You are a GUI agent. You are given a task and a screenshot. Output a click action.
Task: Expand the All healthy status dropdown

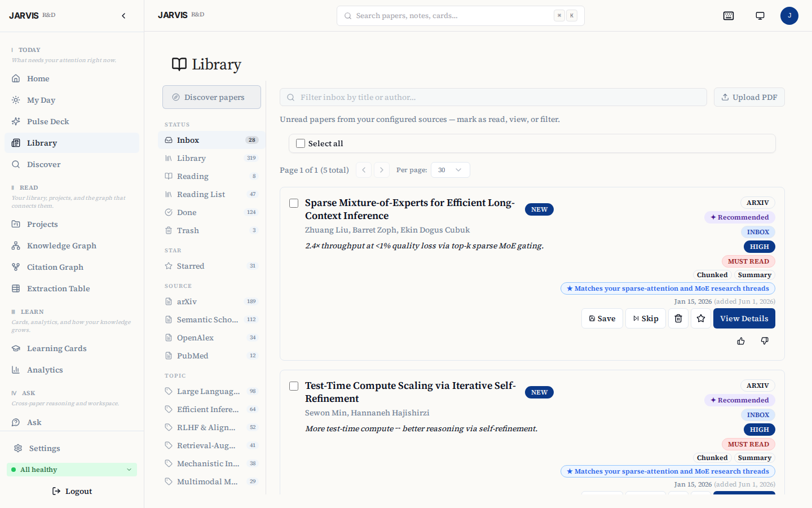point(72,470)
